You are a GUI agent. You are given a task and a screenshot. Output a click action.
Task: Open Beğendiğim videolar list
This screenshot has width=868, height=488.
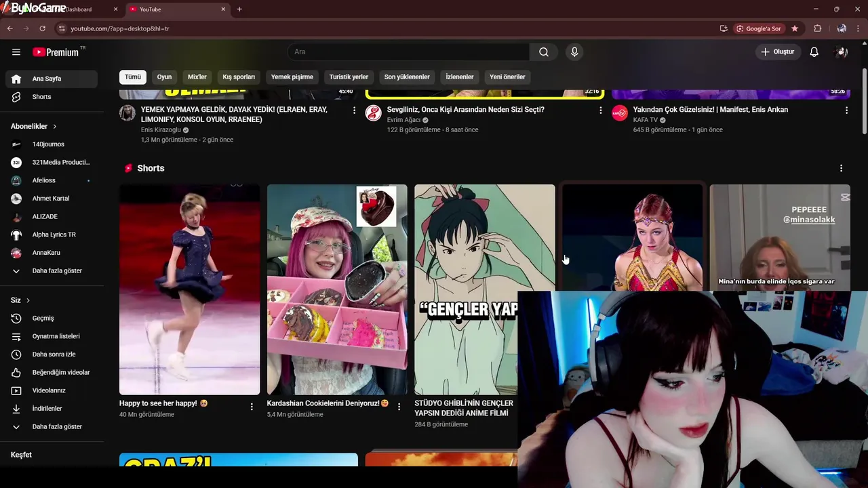pyautogui.click(x=52, y=372)
